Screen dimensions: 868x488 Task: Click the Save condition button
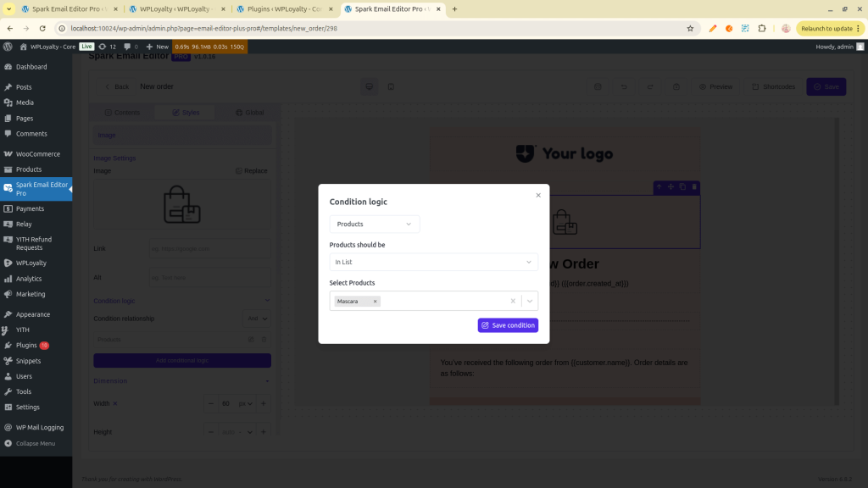[508, 325]
